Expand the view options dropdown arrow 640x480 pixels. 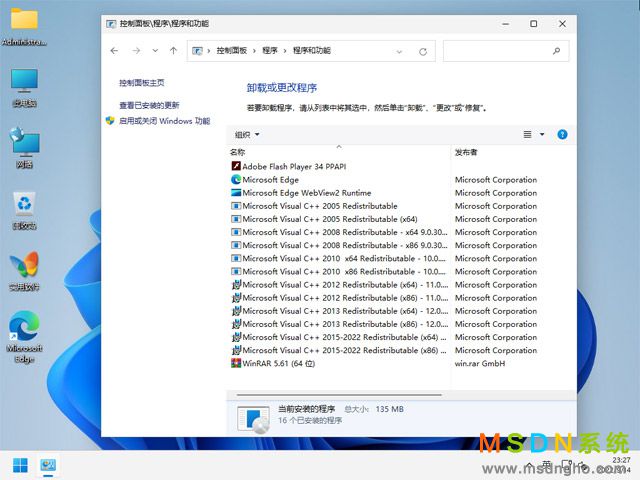tap(542, 134)
